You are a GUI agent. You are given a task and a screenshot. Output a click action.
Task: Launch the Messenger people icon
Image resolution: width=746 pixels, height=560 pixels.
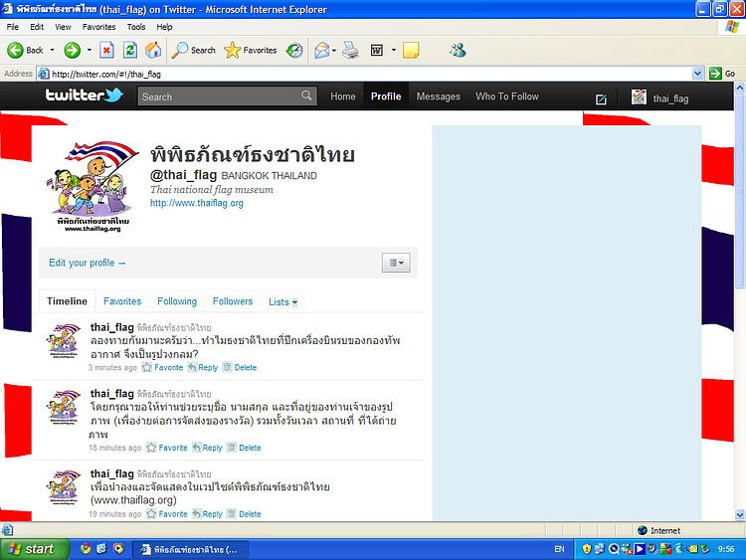[458, 50]
